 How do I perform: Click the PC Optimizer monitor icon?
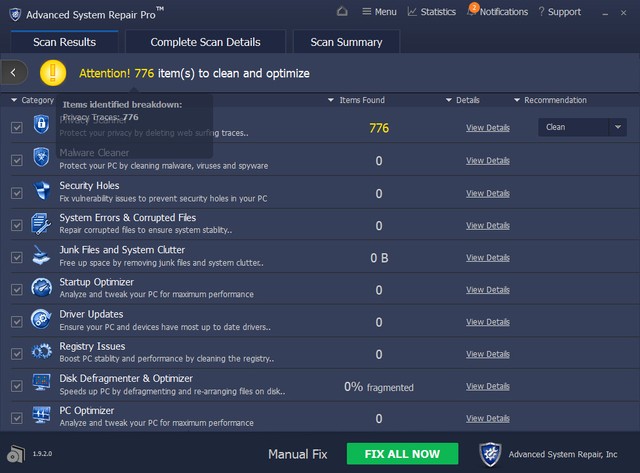click(41, 415)
